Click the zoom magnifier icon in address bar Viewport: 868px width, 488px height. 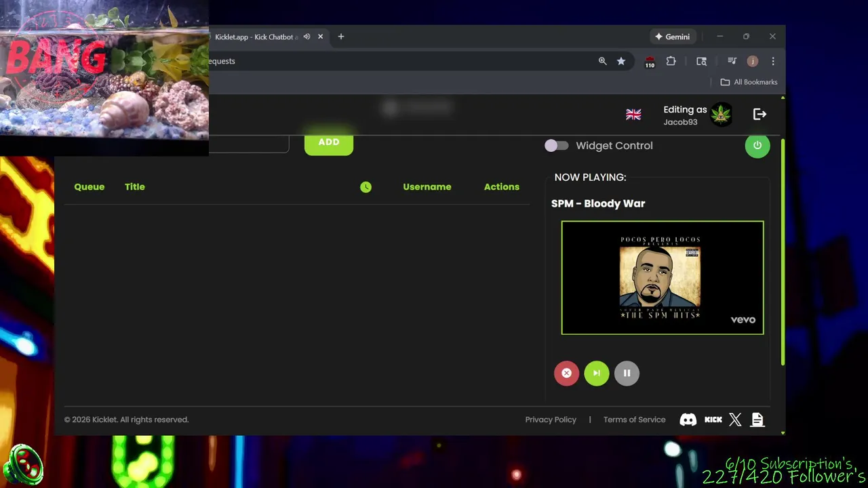tap(602, 61)
